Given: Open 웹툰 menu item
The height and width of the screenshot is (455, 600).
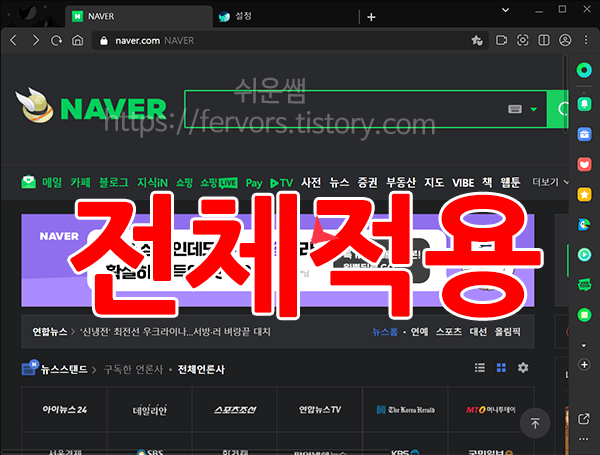Looking at the screenshot, I should (510, 183).
